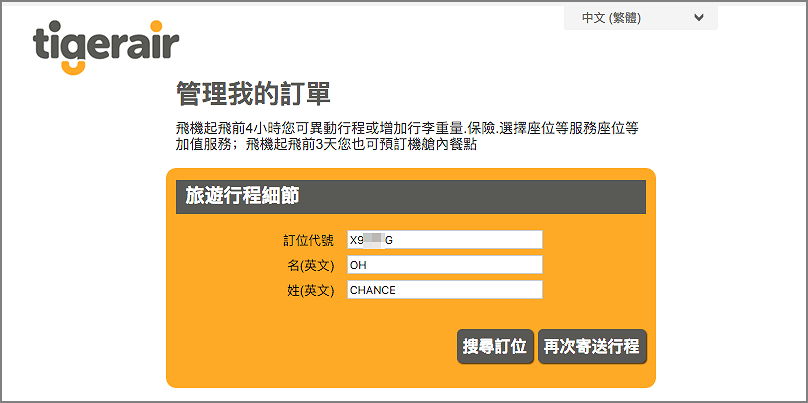Image resolution: width=808 pixels, height=403 pixels.
Task: Click the description line starting 飛機起飛前4小時
Action: [x=405, y=128]
